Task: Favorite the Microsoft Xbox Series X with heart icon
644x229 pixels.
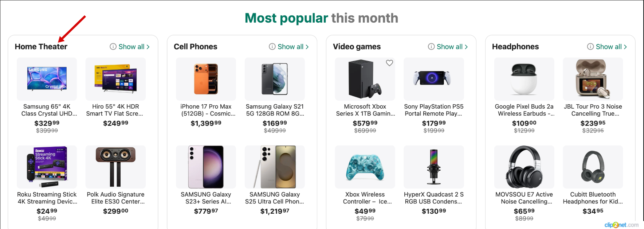Action: pyautogui.click(x=389, y=63)
